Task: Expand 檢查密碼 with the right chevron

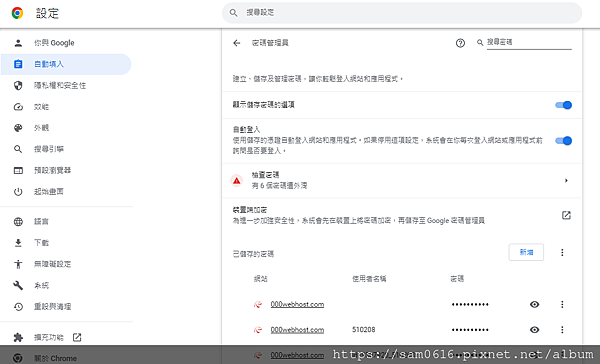Action: coord(566,180)
